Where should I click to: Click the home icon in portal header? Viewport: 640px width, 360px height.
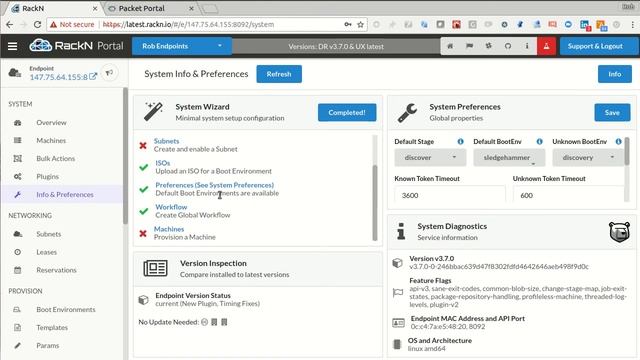point(450,46)
